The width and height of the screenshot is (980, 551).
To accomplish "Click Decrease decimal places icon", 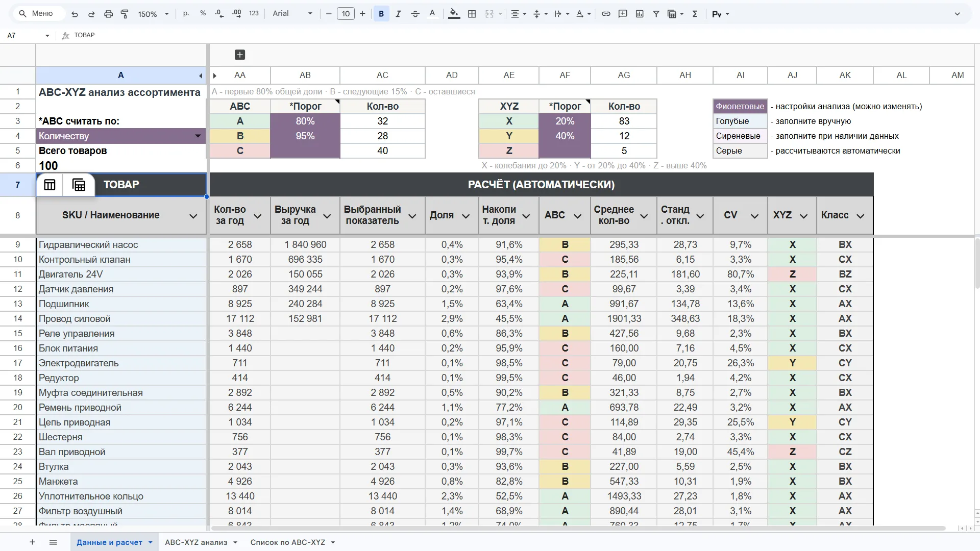I will point(219,14).
